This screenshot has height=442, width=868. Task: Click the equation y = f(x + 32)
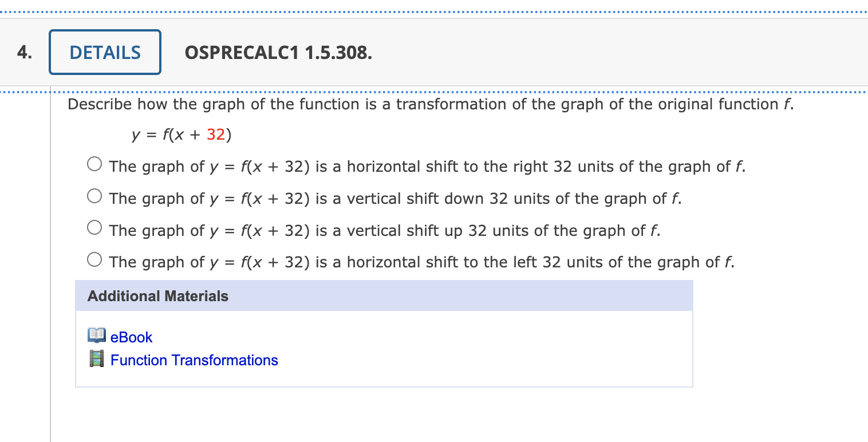[x=180, y=135]
